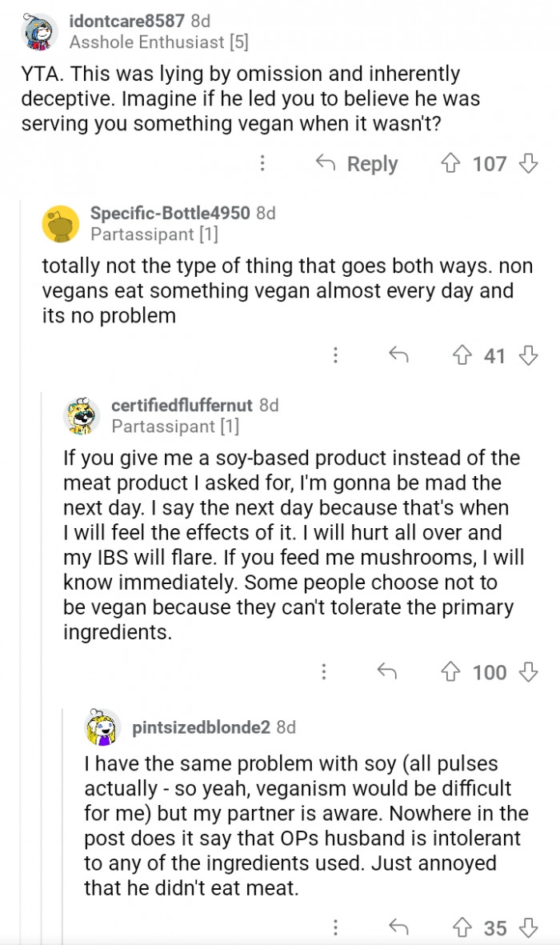The width and height of the screenshot is (560, 945).
Task: Upvote Specific-Bottle4950's comment
Action: point(462,355)
